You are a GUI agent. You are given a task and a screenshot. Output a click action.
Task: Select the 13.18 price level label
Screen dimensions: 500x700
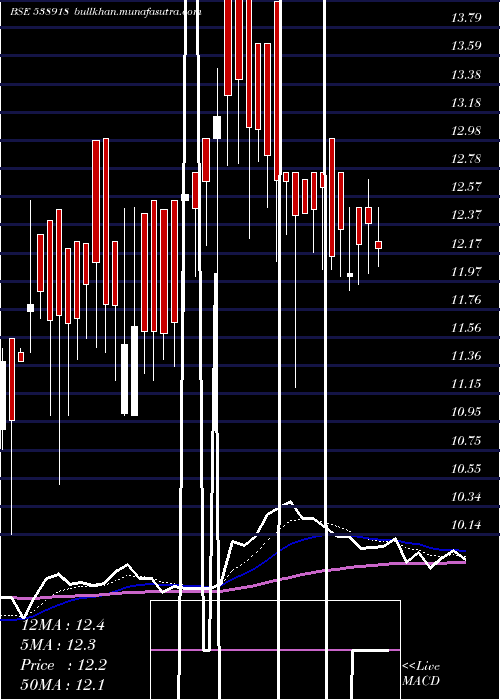pyautogui.click(x=466, y=103)
